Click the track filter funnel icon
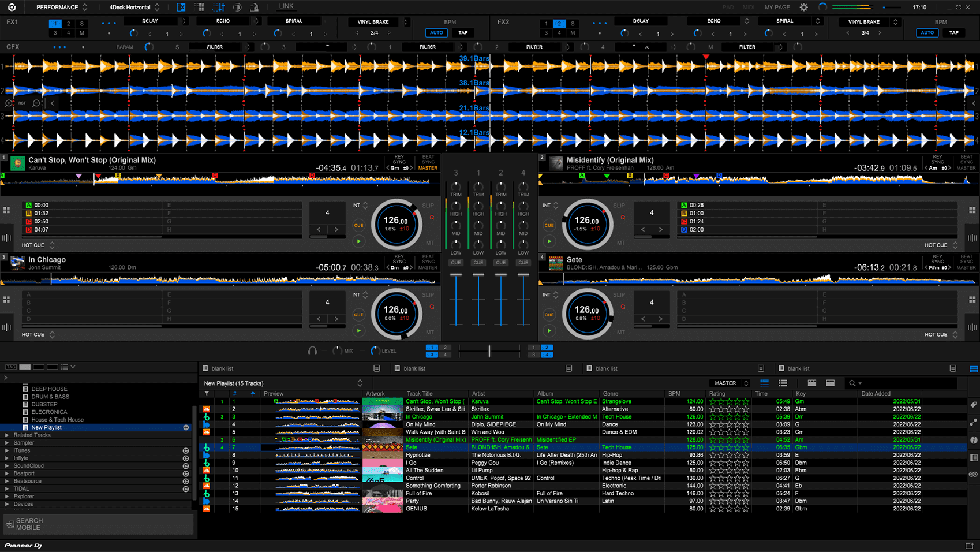The image size is (980, 552). tap(207, 394)
